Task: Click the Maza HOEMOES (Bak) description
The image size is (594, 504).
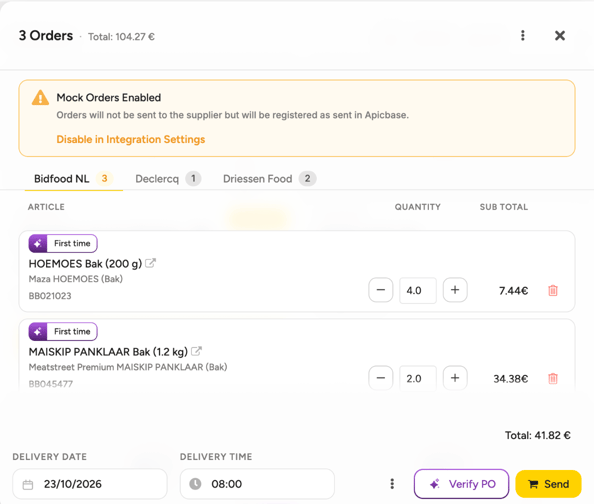Action: click(76, 279)
